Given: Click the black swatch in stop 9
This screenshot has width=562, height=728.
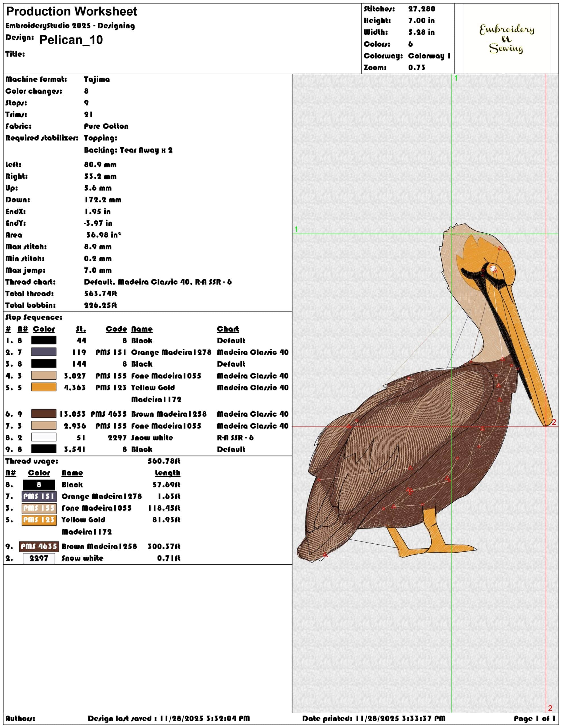Looking at the screenshot, I should click(44, 449).
